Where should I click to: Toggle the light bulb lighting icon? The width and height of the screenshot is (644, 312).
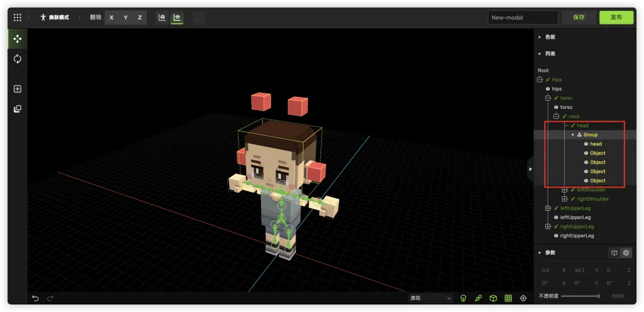pyautogui.click(x=463, y=298)
